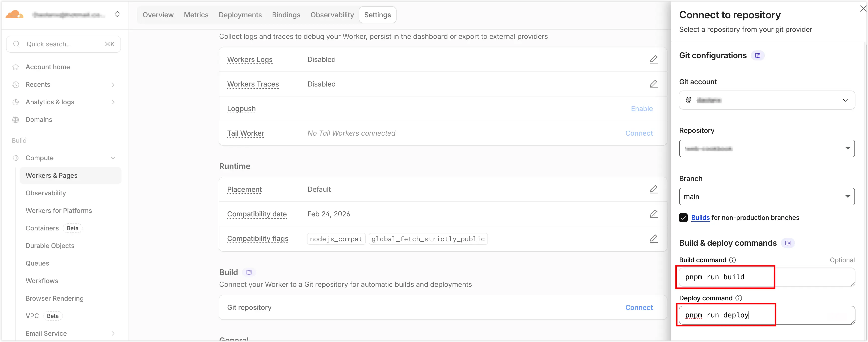Click Enable for Logpush

coord(641,109)
